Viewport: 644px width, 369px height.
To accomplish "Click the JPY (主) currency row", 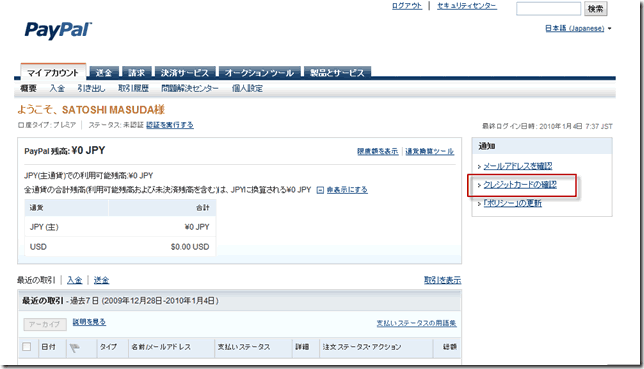I will (120, 227).
